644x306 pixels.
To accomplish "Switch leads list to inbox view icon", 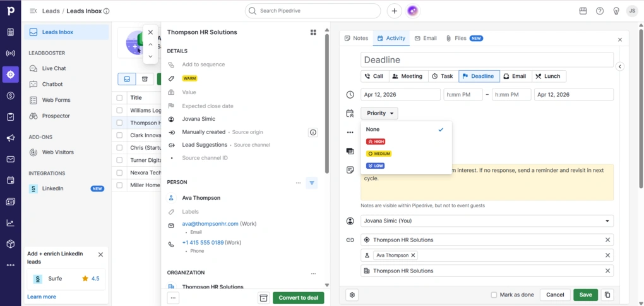I will 127,79.
